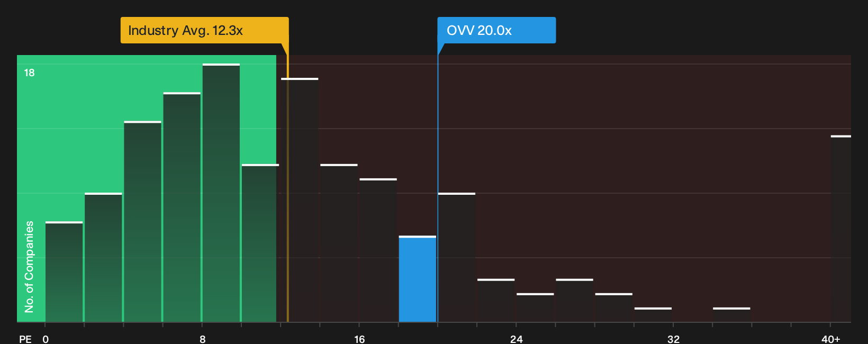
Task: Select the bar at PE 10
Action: (260, 243)
